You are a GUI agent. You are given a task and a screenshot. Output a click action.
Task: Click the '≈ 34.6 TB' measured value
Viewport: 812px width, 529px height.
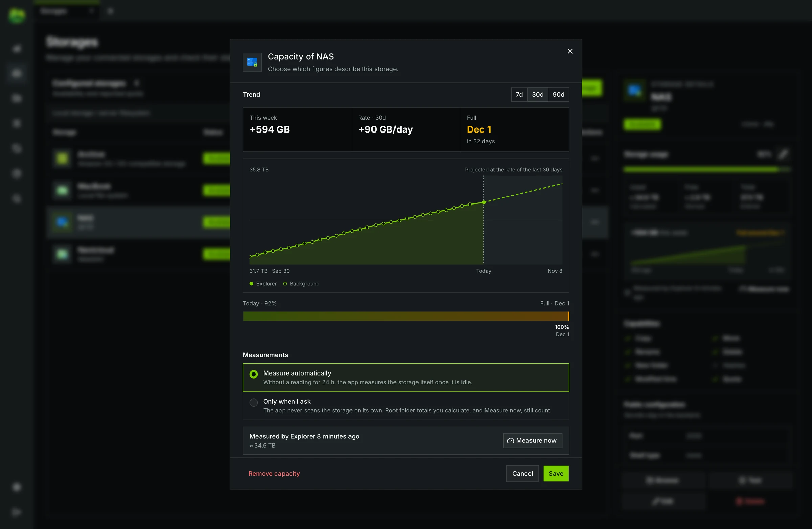(262, 446)
